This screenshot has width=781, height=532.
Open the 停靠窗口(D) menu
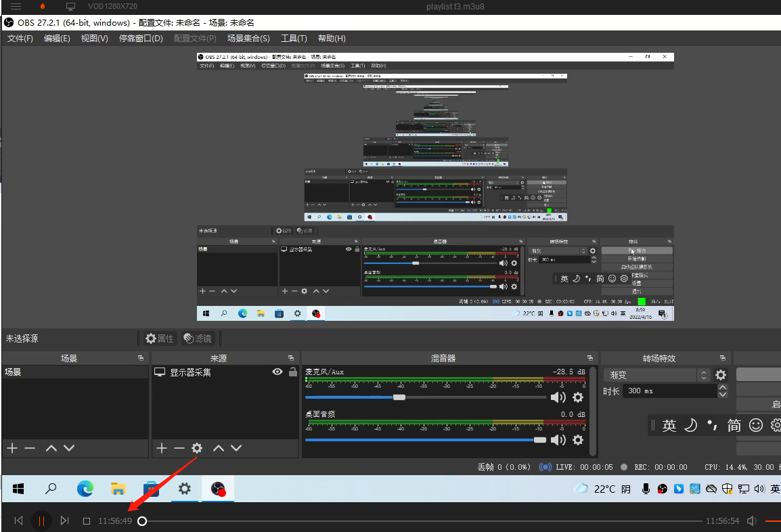(141, 39)
